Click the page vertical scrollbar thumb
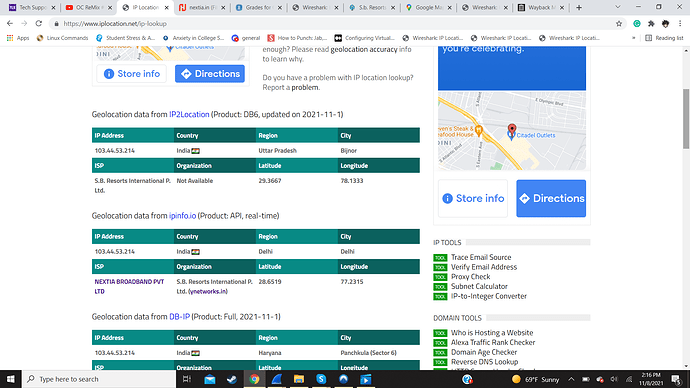Viewport: 690px width, 388px height. [x=686, y=119]
